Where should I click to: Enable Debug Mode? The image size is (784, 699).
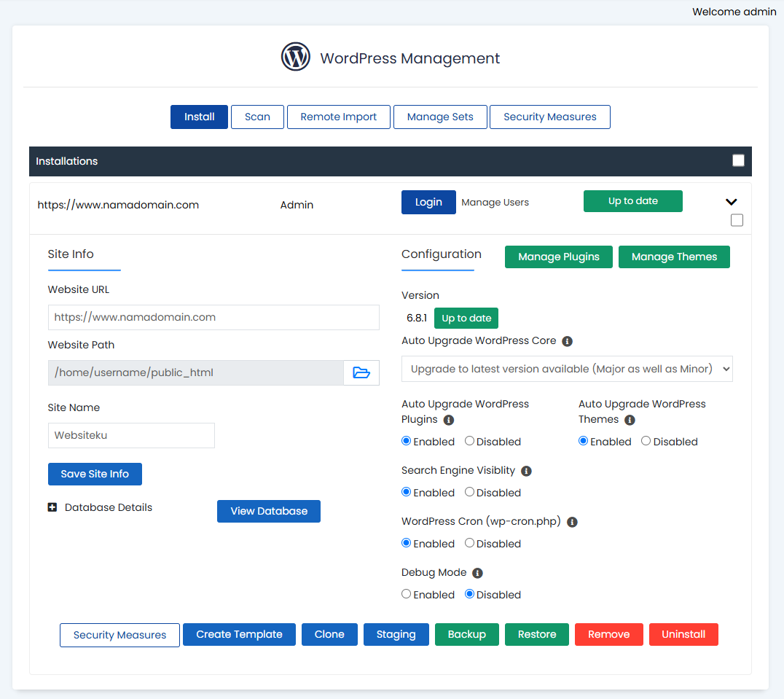tap(406, 594)
